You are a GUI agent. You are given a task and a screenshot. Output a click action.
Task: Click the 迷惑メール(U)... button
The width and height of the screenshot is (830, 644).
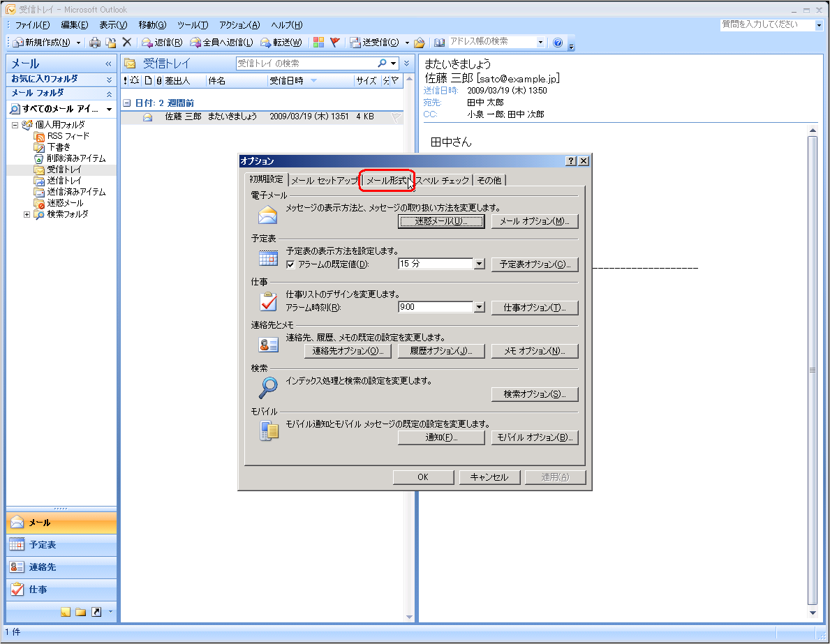click(441, 221)
